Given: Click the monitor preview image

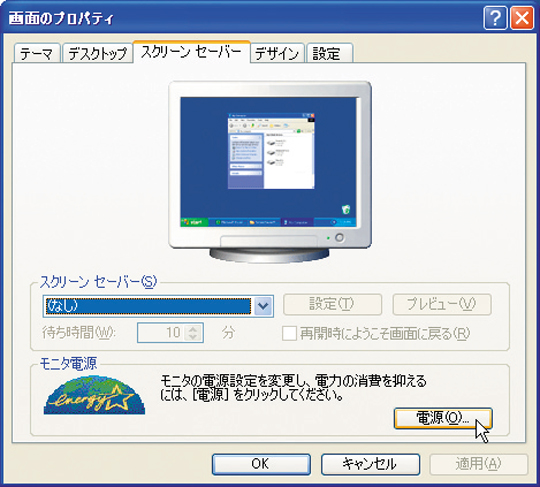Looking at the screenshot, I should [x=270, y=172].
